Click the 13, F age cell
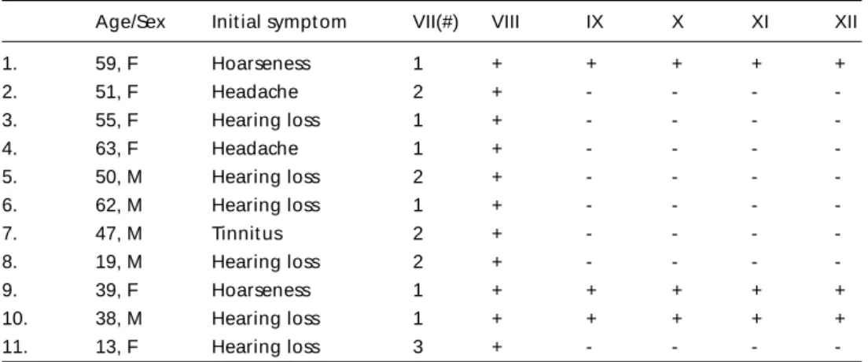The height and width of the screenshot is (362, 868). pos(116,347)
